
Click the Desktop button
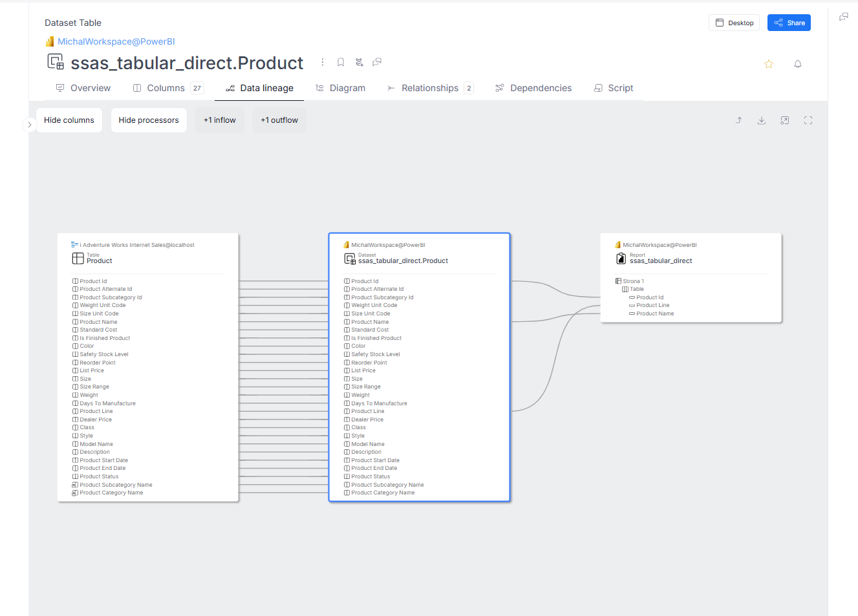(x=735, y=23)
